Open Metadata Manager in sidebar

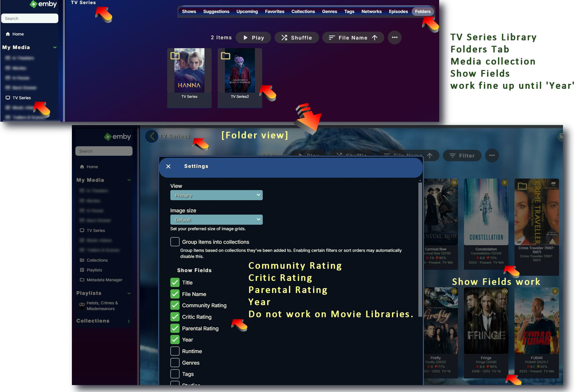click(104, 280)
